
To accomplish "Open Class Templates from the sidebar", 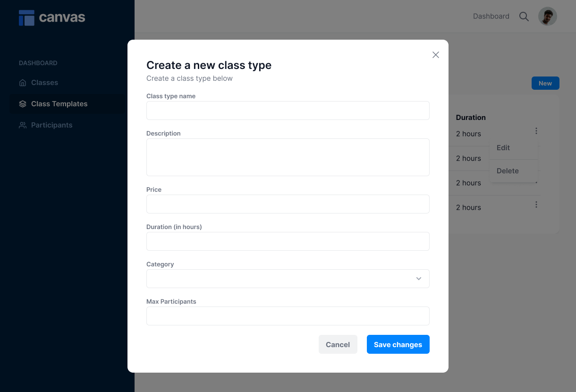I will 59,103.
